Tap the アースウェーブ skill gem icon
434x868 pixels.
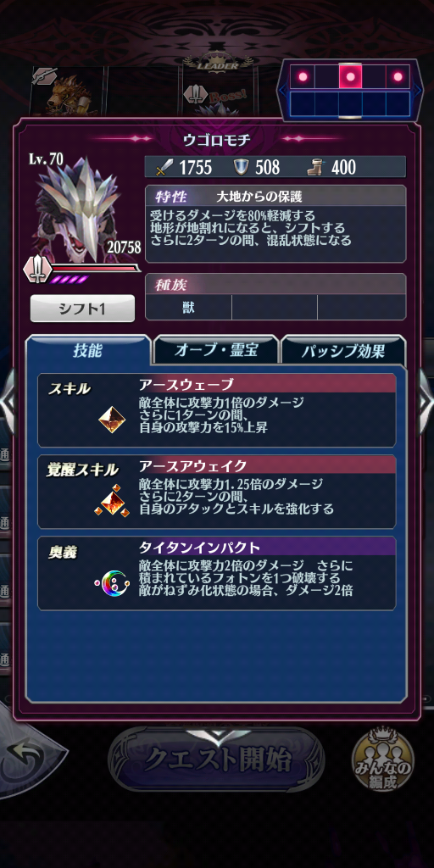(112, 420)
